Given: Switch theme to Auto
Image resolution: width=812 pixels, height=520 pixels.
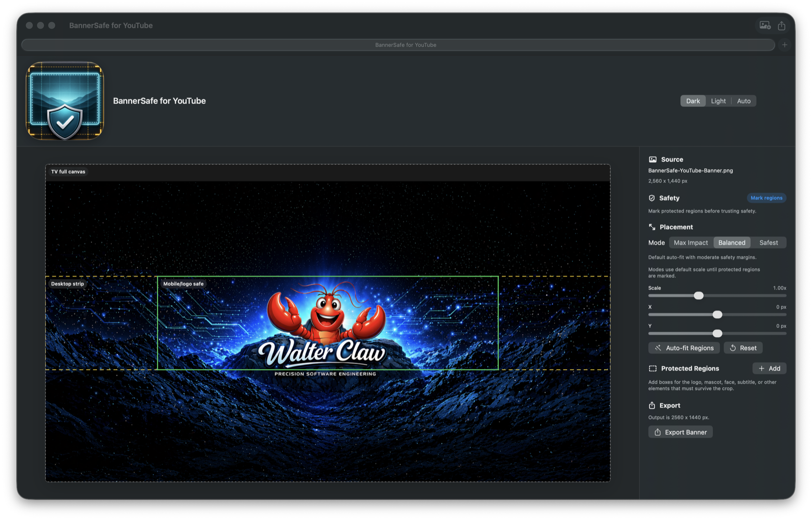Looking at the screenshot, I should tap(743, 101).
